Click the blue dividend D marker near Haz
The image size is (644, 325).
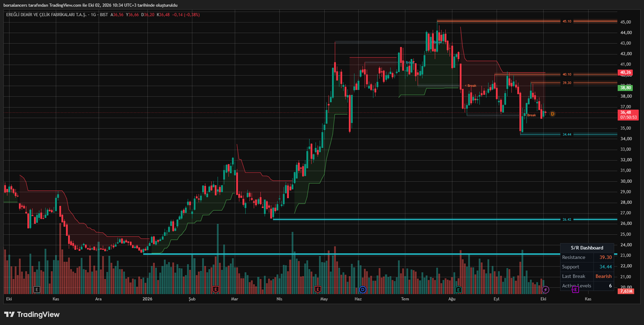362,289
